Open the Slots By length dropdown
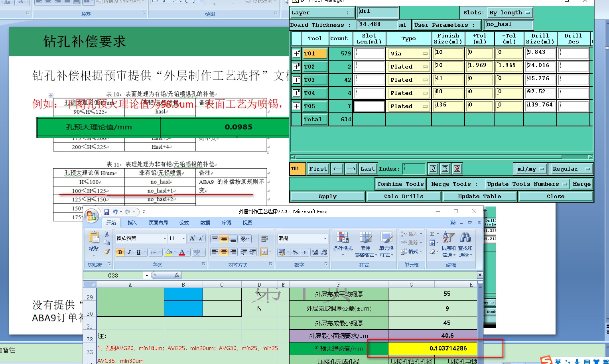 point(510,13)
